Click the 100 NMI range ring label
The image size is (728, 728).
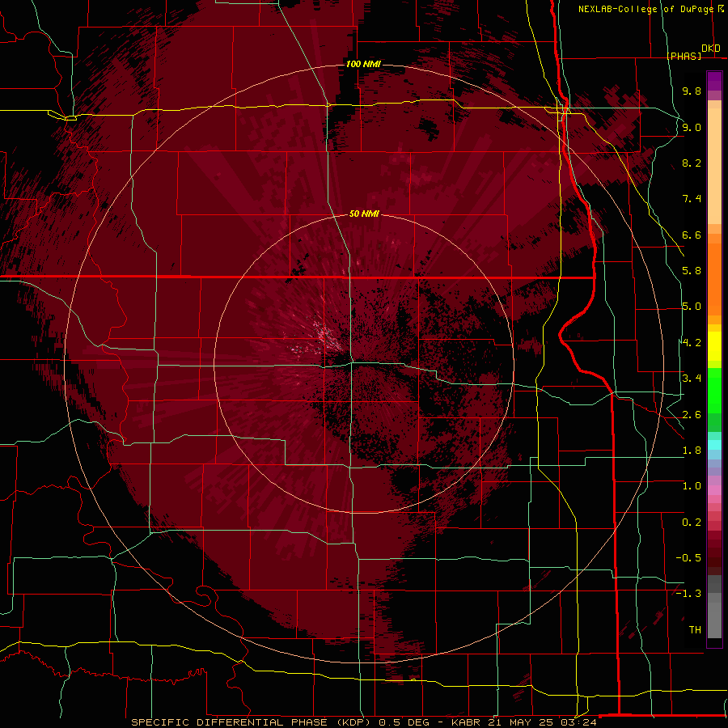point(363,64)
